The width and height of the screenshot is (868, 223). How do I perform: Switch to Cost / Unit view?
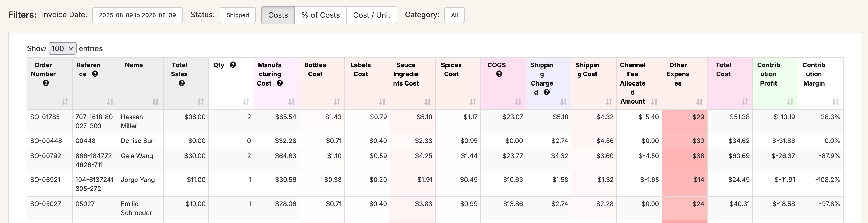tap(372, 15)
